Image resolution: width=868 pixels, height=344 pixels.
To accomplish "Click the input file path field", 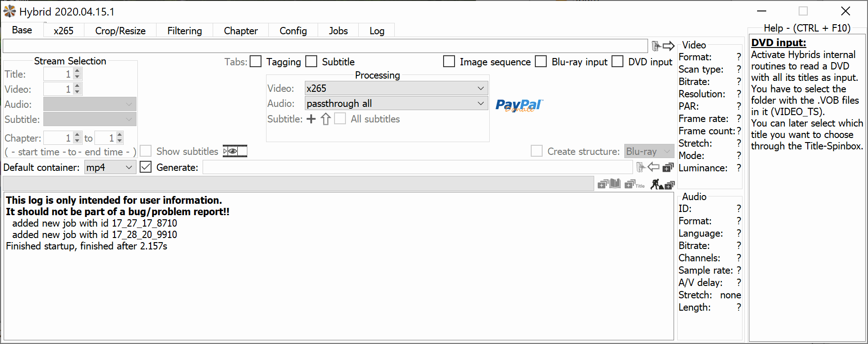I will (x=325, y=46).
